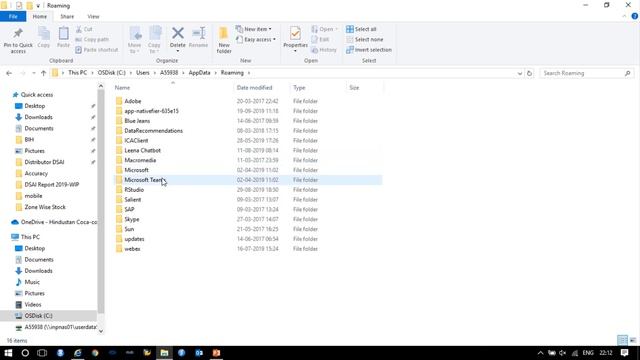This screenshot has width=640, height=360.
Task: Switch to the Home ribbon tab
Action: [x=40, y=16]
